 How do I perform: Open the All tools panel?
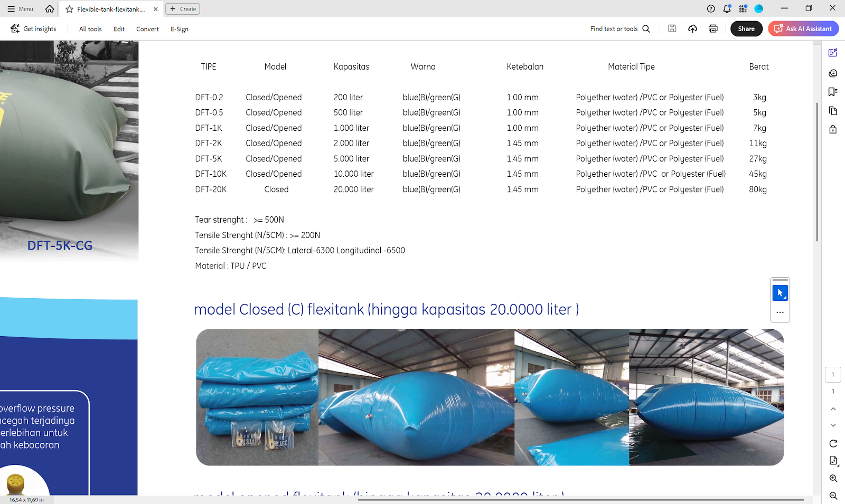pyautogui.click(x=90, y=29)
